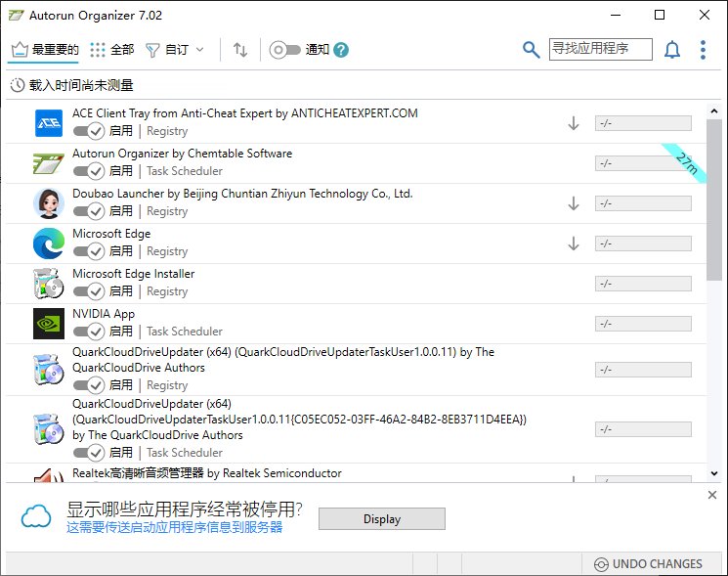Click Registry label under Microsoft Edge Installer
Viewport: 728px width, 576px height.
[167, 291]
